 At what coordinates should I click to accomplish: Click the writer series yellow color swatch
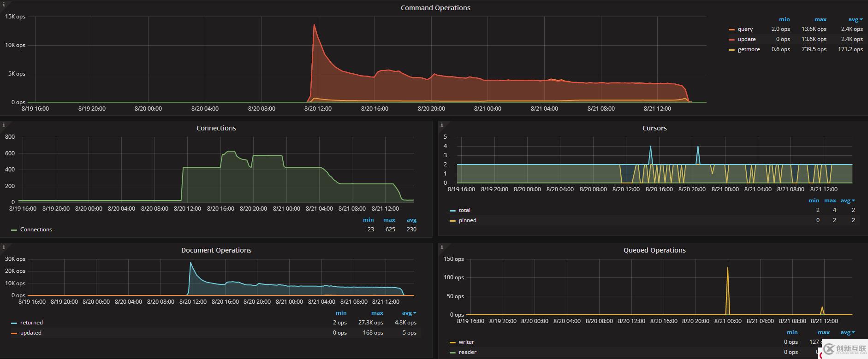click(452, 342)
